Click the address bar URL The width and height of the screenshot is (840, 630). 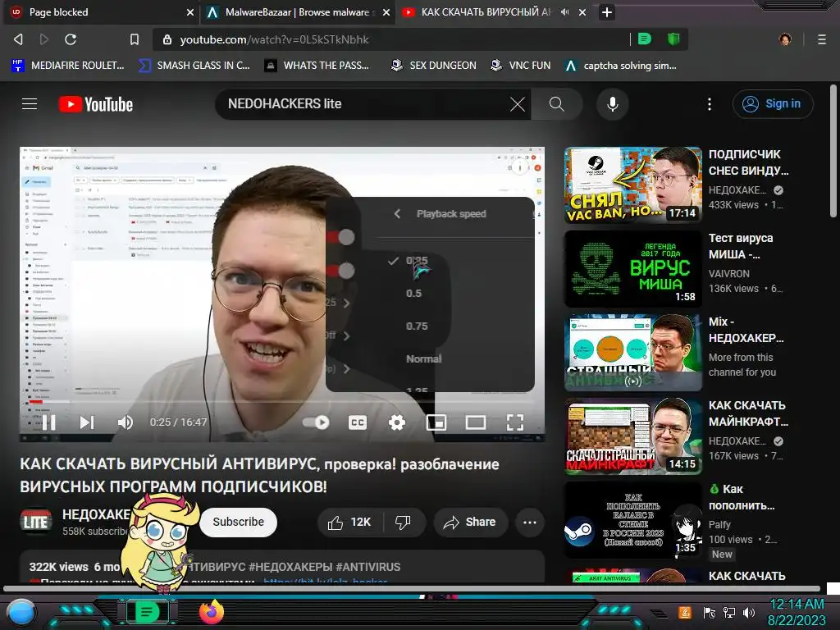click(274, 39)
